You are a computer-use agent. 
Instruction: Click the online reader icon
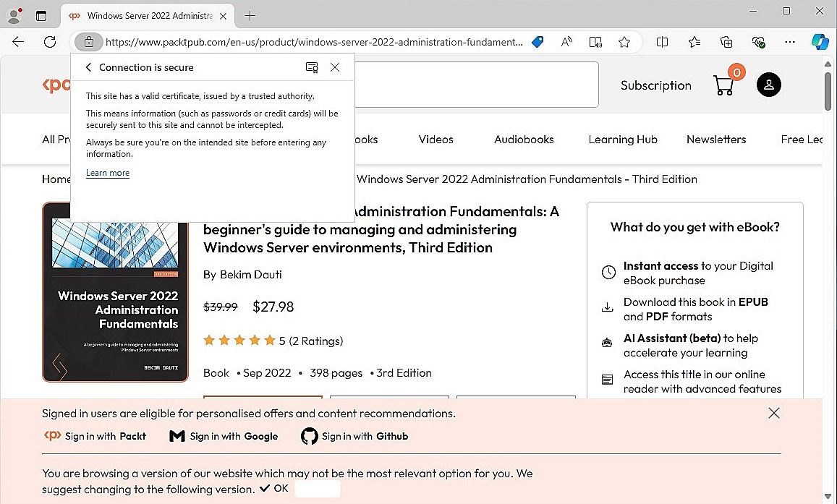point(607,380)
